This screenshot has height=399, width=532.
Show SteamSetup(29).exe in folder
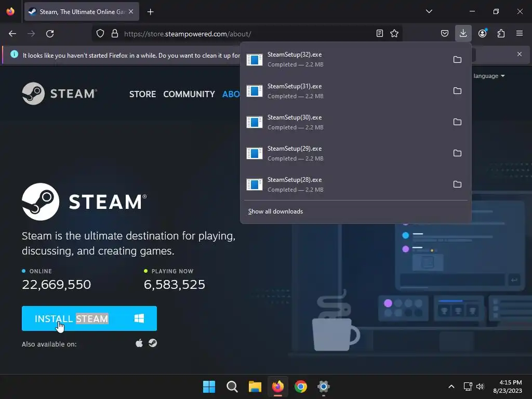tap(457, 153)
